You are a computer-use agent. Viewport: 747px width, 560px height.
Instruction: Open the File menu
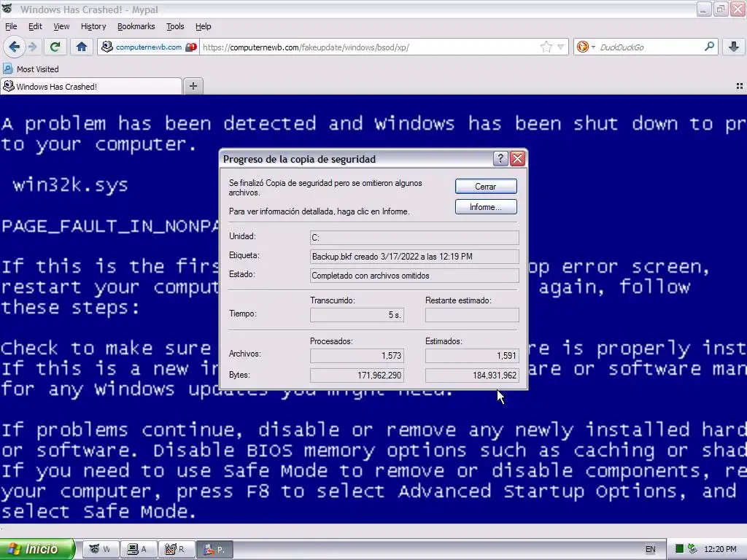[x=11, y=26]
